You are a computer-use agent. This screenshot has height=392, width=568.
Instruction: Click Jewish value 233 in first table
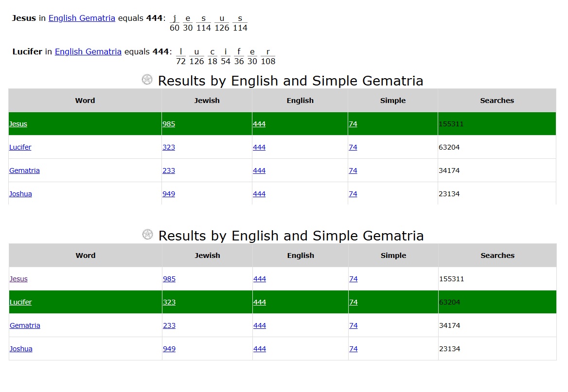tap(169, 170)
